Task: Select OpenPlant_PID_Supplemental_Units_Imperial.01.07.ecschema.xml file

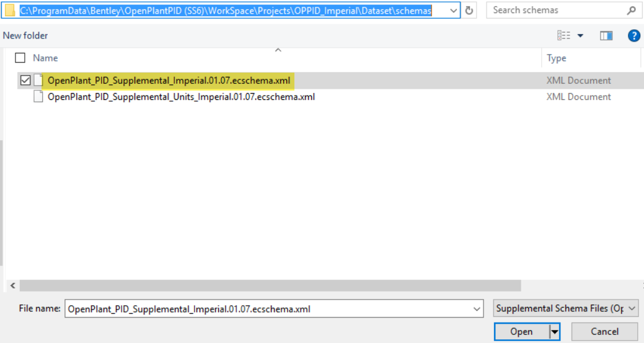Action: click(181, 97)
